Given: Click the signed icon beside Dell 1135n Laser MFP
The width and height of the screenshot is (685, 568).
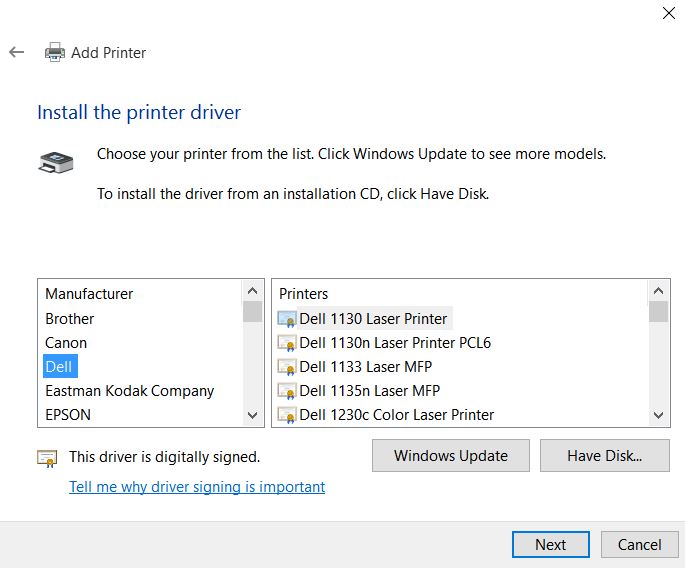Looking at the screenshot, I should tap(287, 391).
